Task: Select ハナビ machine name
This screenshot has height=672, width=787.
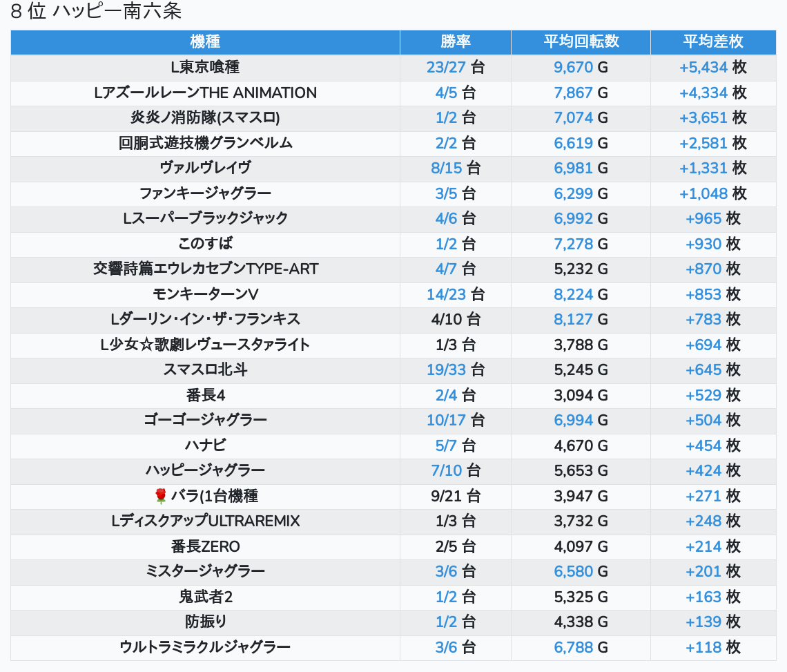Action: 205,446
